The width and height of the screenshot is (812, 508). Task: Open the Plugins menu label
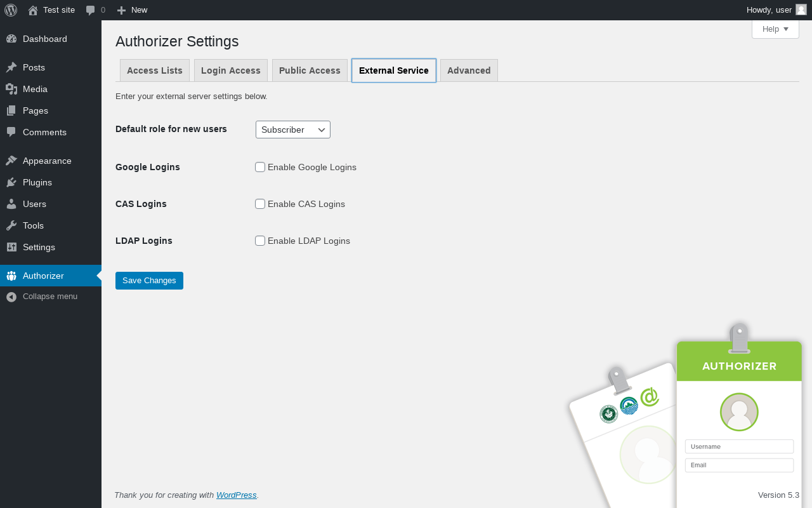(x=37, y=182)
